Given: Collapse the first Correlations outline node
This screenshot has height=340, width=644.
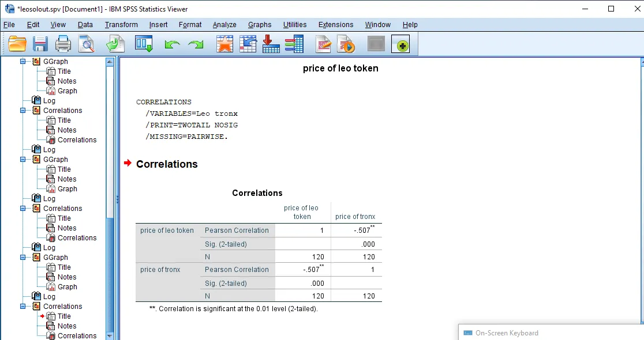Looking at the screenshot, I should 23,110.
